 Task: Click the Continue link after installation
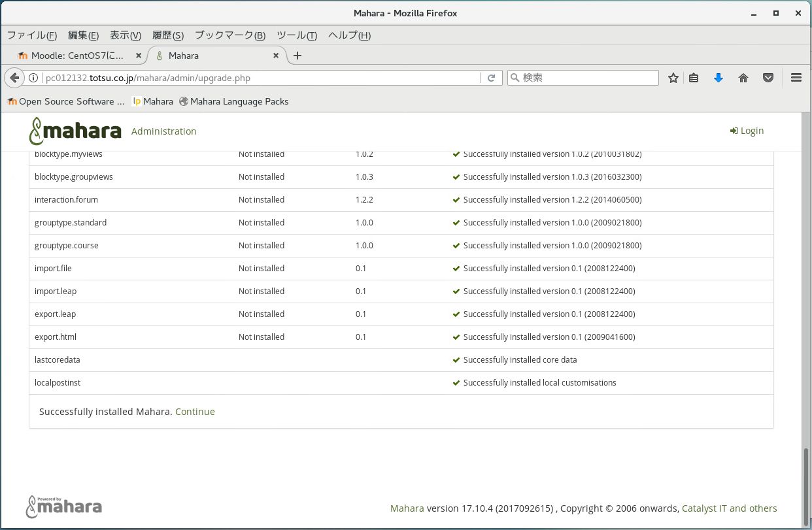coord(195,412)
